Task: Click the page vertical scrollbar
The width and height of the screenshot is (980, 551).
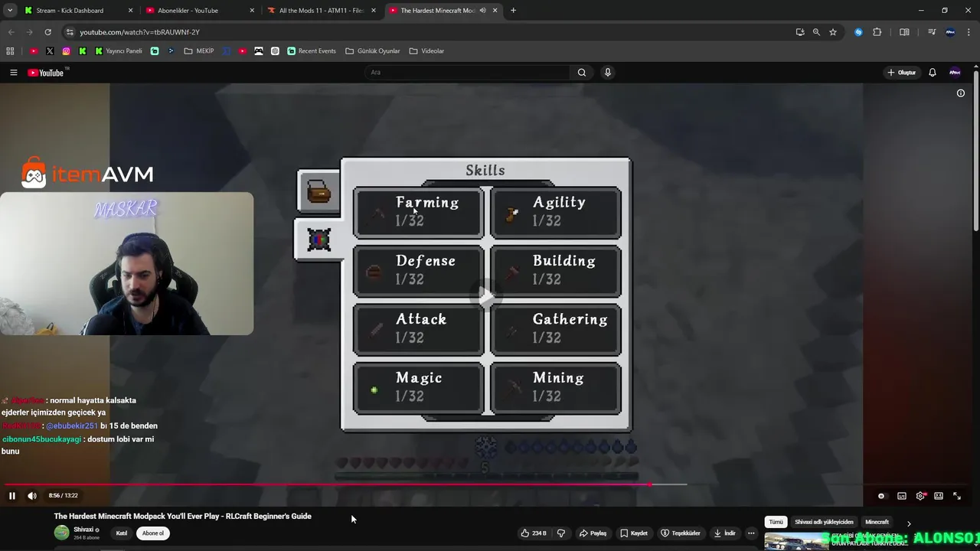Action: pos(975,153)
